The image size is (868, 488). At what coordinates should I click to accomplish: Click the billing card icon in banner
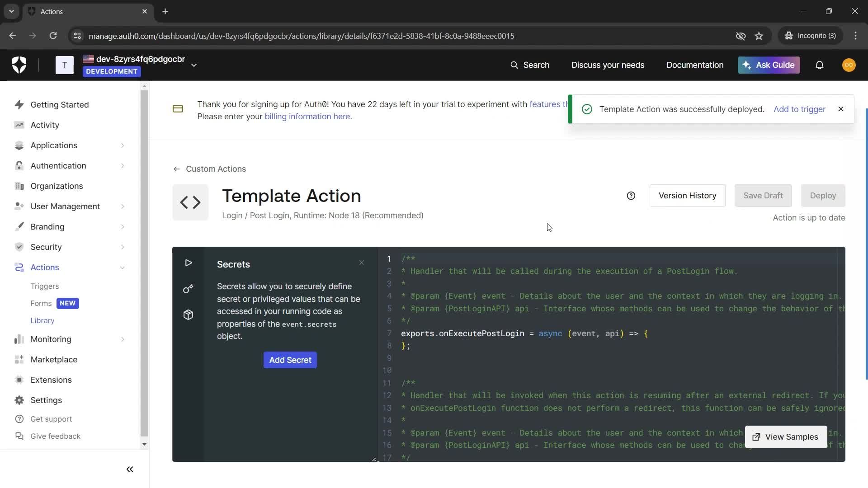[x=178, y=109]
